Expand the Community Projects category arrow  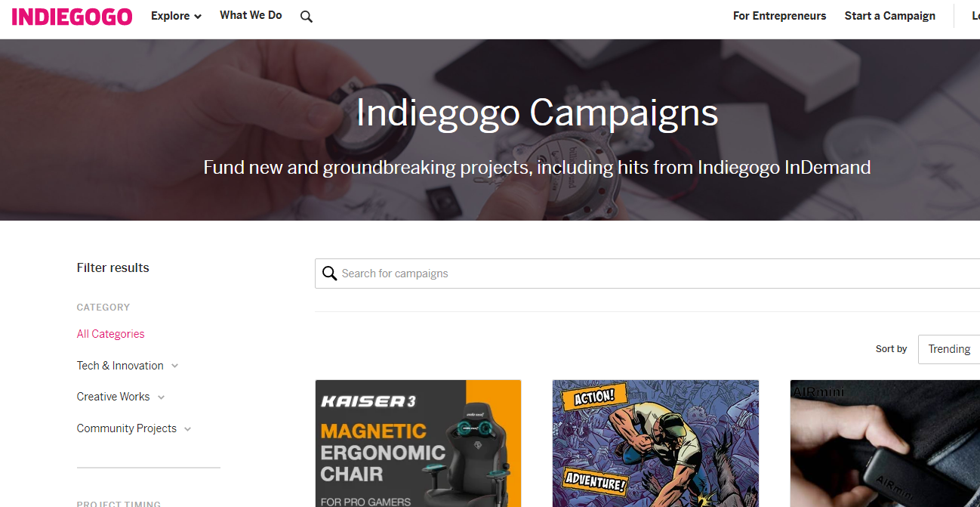click(187, 428)
